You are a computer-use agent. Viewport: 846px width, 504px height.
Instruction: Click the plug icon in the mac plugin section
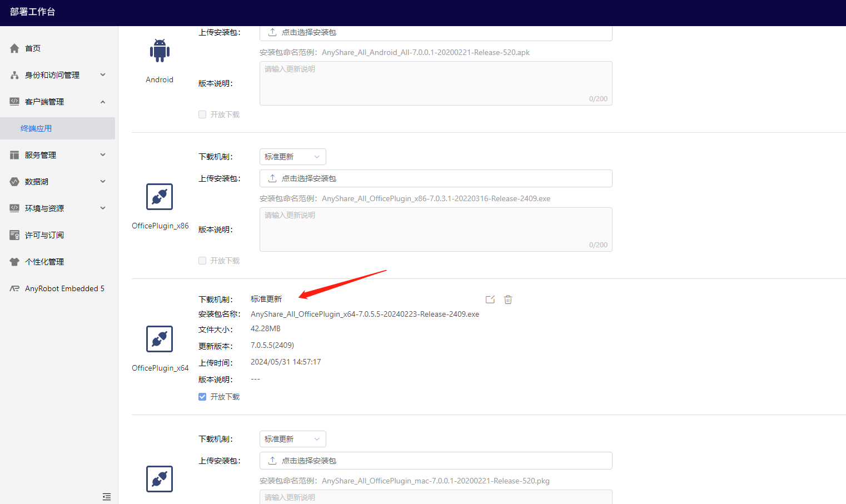(x=160, y=479)
